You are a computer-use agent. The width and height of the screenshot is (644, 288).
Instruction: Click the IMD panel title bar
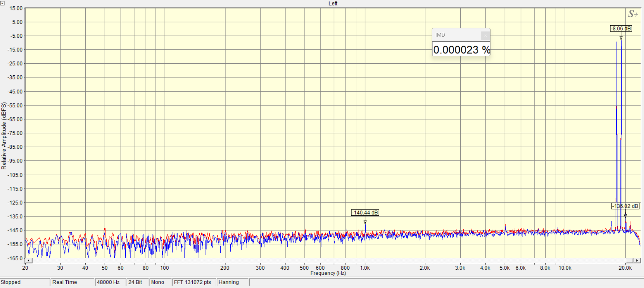[456, 35]
